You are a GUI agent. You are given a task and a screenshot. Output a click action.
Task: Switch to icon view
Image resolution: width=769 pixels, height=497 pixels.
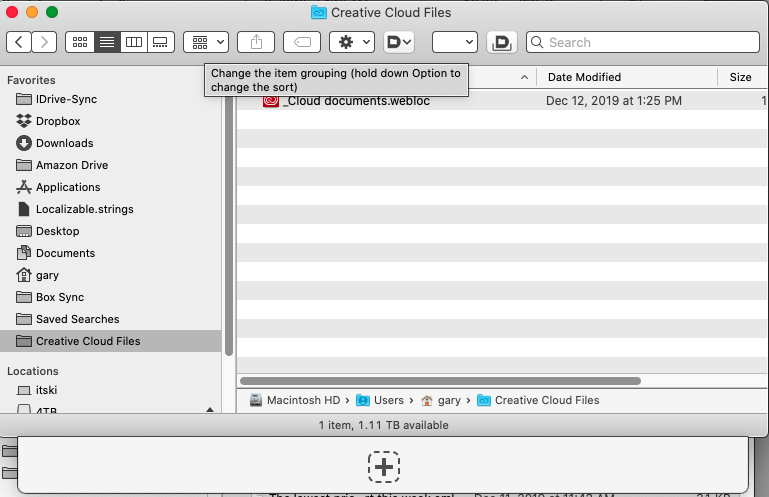point(80,42)
